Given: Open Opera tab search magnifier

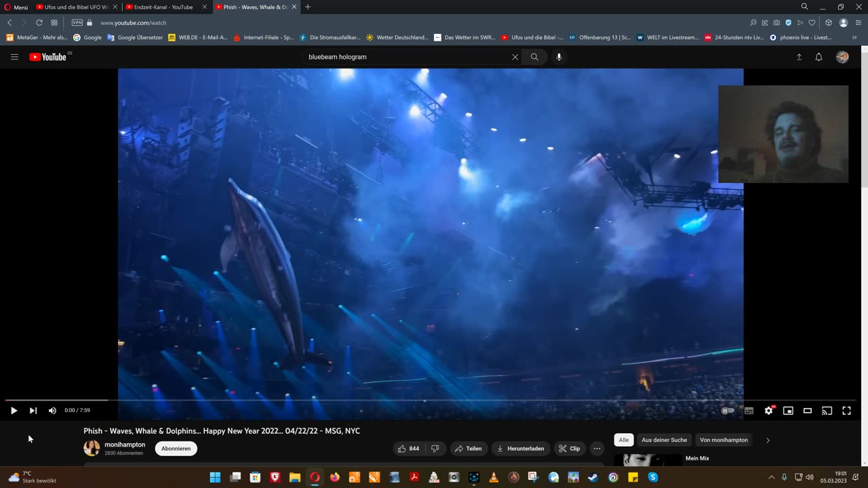Looking at the screenshot, I should click(804, 7).
